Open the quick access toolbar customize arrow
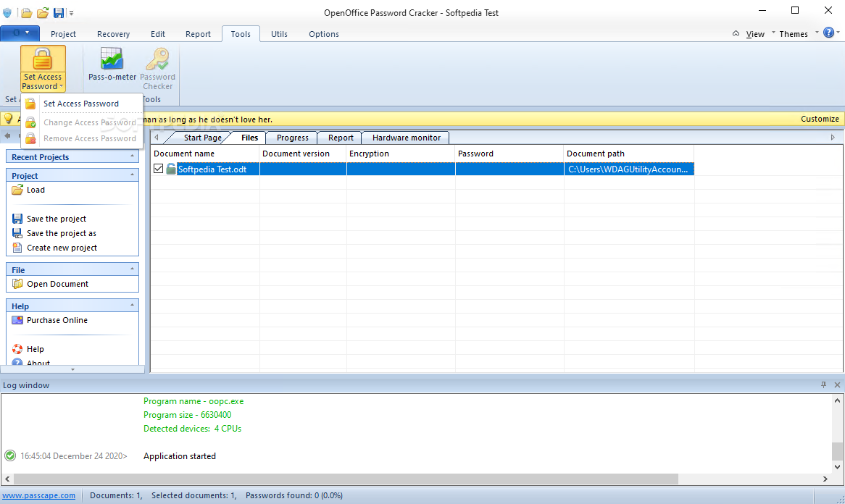This screenshot has height=504, width=845. [x=71, y=13]
